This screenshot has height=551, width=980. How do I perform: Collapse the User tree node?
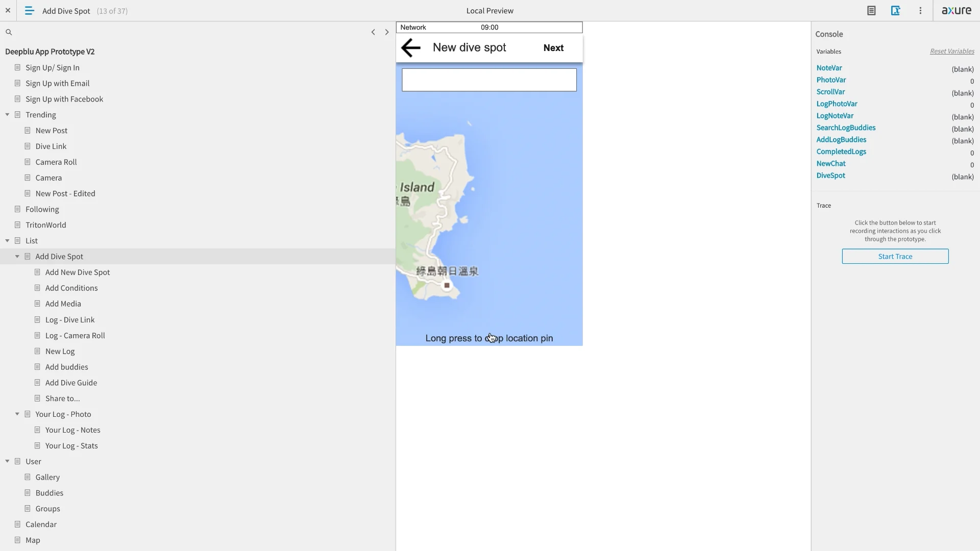[x=7, y=461]
